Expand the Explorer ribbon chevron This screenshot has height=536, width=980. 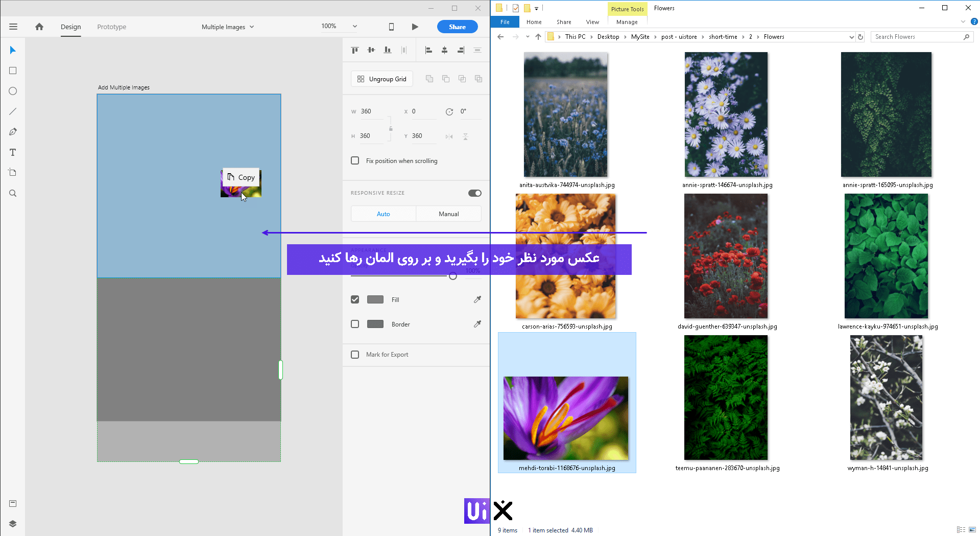[963, 21]
